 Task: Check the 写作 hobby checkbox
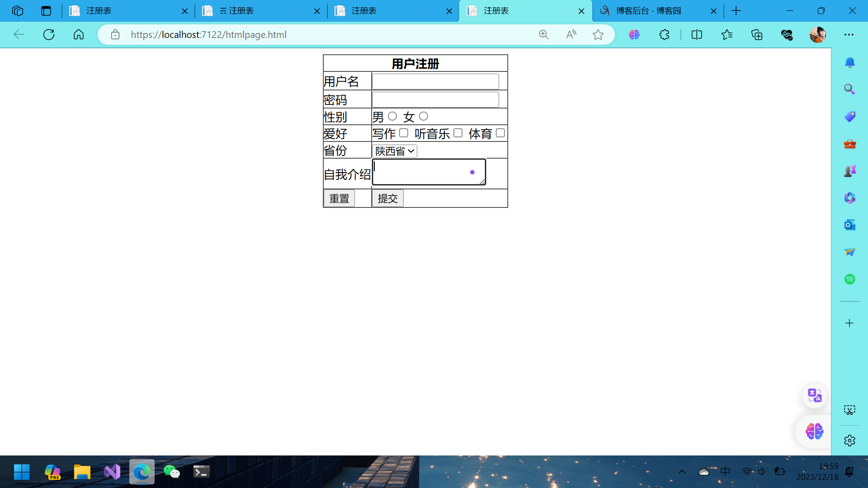(404, 133)
